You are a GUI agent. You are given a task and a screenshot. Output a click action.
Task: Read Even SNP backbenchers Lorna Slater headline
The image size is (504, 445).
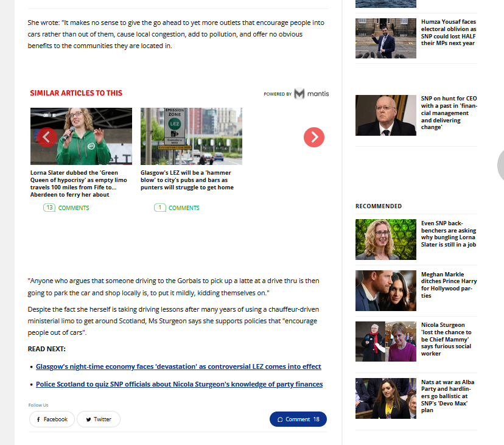coord(449,234)
